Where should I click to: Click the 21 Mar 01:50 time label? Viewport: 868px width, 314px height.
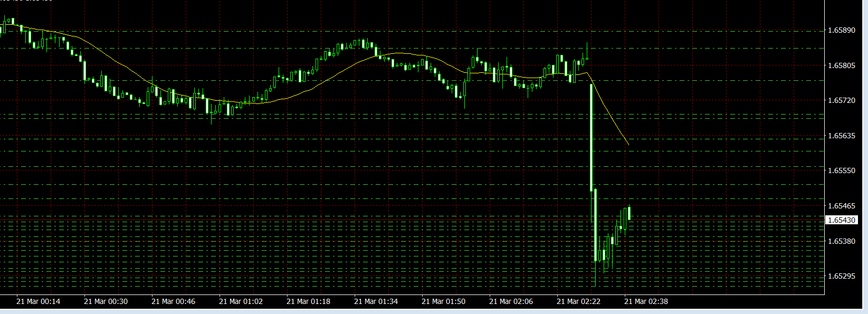pos(443,301)
